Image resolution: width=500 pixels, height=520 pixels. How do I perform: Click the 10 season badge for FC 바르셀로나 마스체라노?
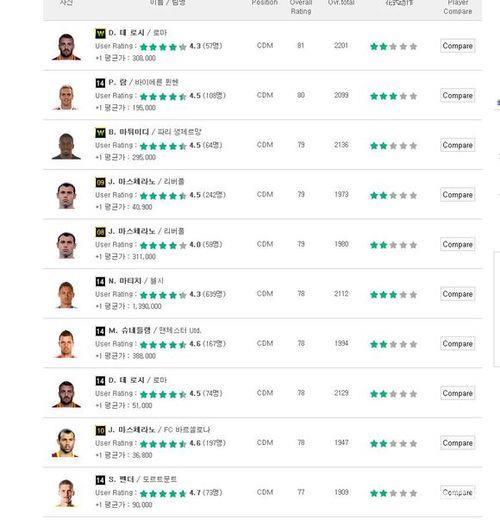coord(100,430)
